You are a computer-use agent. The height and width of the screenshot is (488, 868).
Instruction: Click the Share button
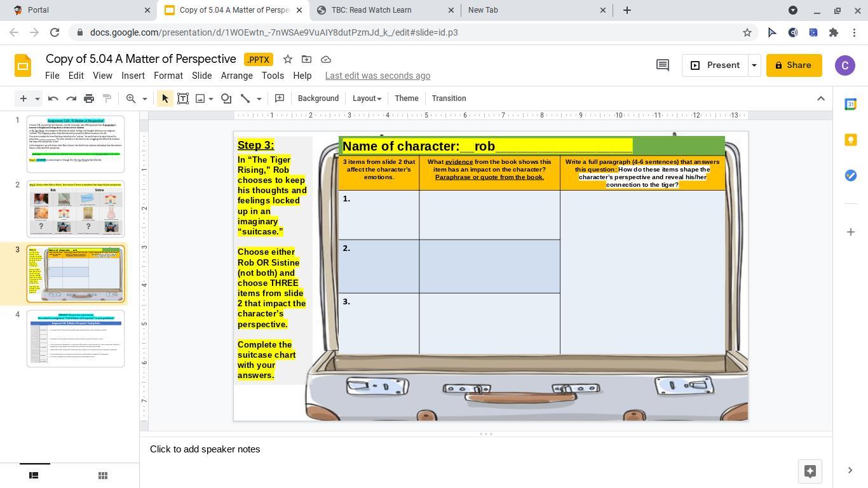pos(794,65)
